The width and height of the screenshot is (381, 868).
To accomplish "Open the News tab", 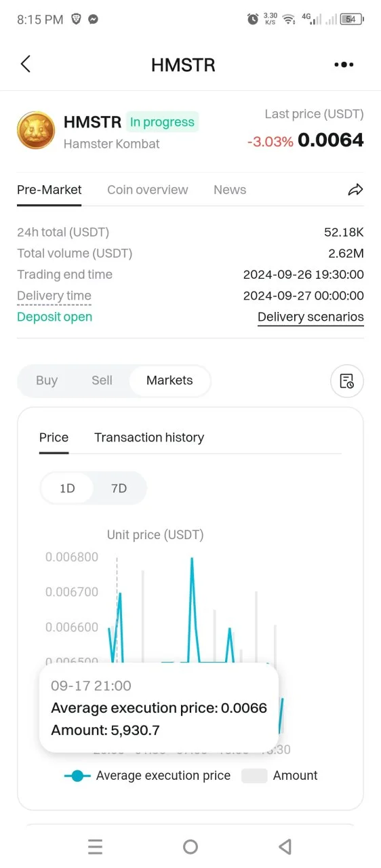I will [x=230, y=190].
